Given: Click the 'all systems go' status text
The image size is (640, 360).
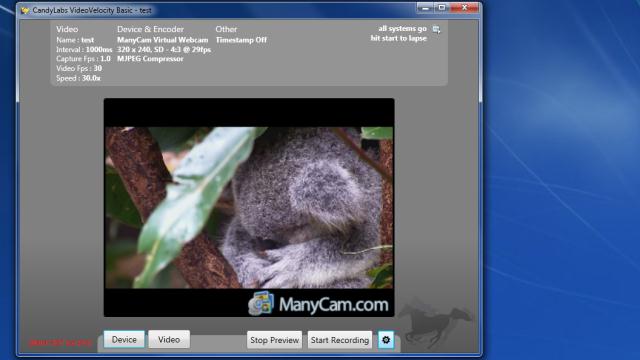Looking at the screenshot, I should click(402, 29).
